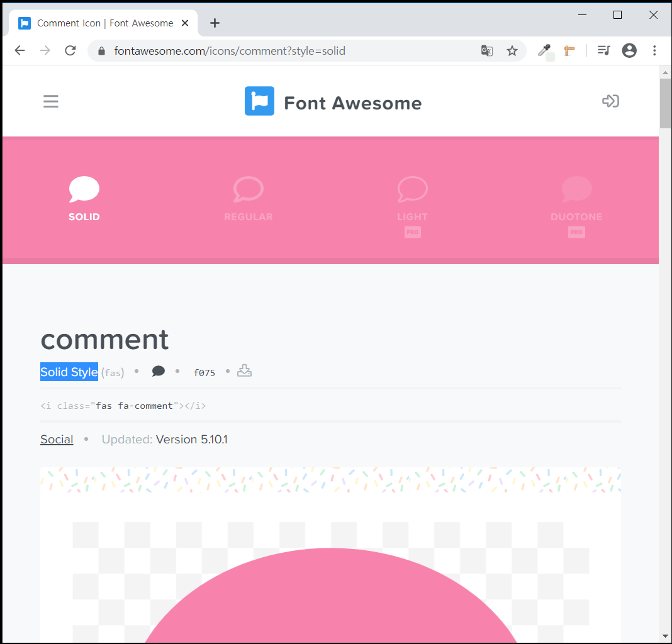
Task: Open the media control playlist icon
Action: [x=604, y=50]
